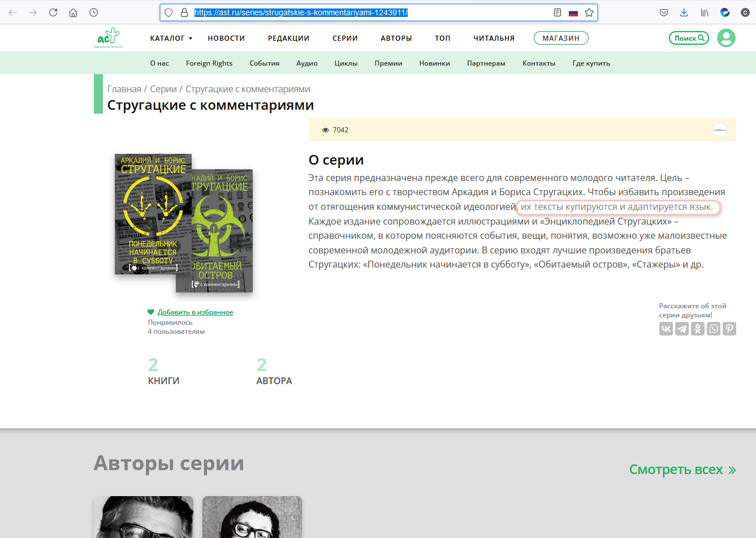The width and height of the screenshot is (756, 538).
Task: Open the Pocket save icon
Action: [664, 12]
